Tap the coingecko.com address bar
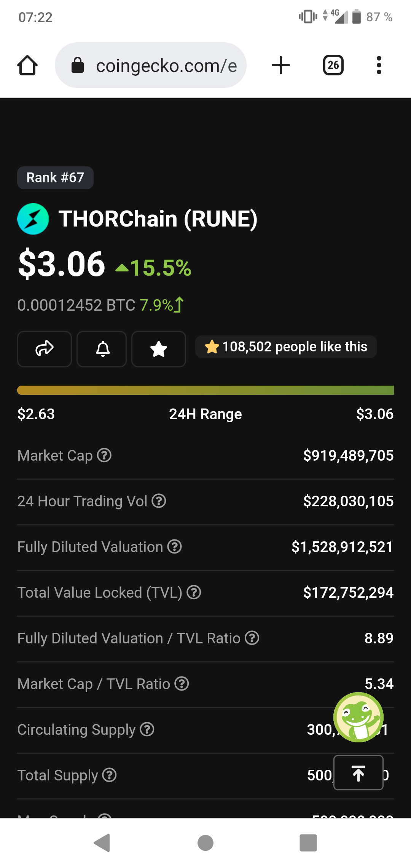 click(x=151, y=65)
